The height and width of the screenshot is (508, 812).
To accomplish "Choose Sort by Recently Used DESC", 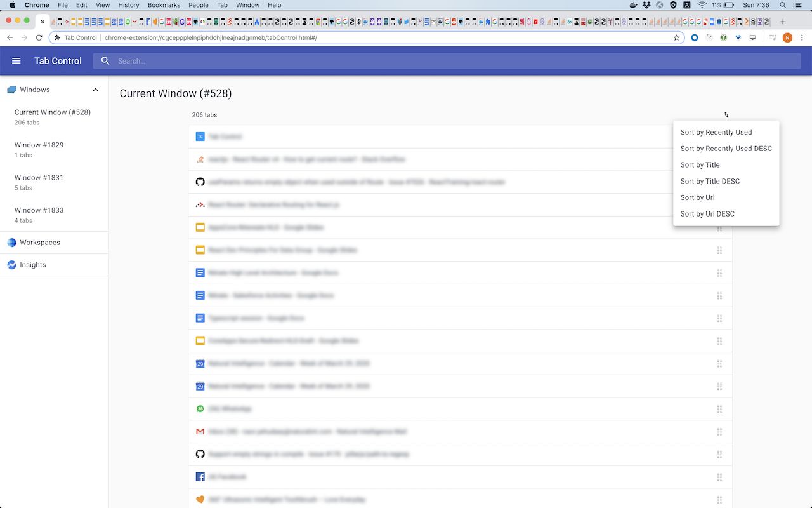I will coord(726,149).
